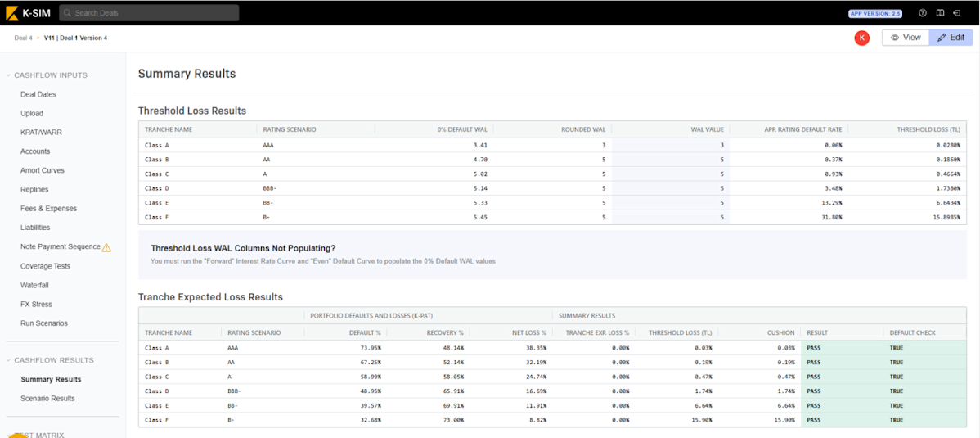Click 13.29% default rate for Class E

coord(832,203)
